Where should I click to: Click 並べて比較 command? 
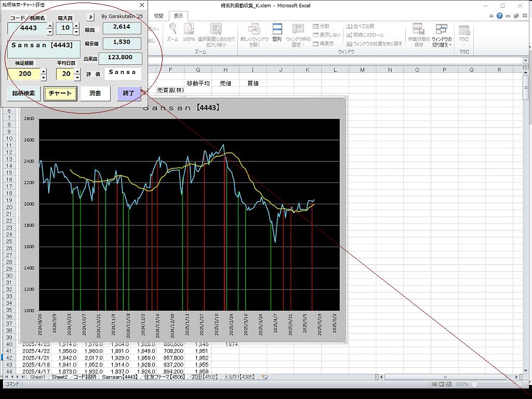click(x=361, y=26)
